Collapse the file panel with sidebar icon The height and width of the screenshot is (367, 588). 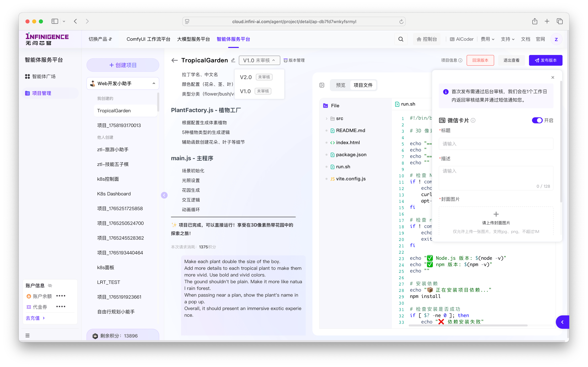322,85
